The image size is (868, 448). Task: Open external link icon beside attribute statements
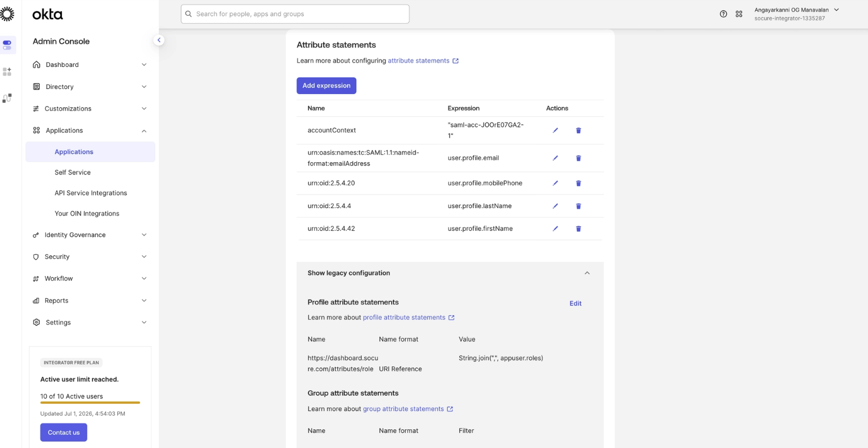coord(455,61)
